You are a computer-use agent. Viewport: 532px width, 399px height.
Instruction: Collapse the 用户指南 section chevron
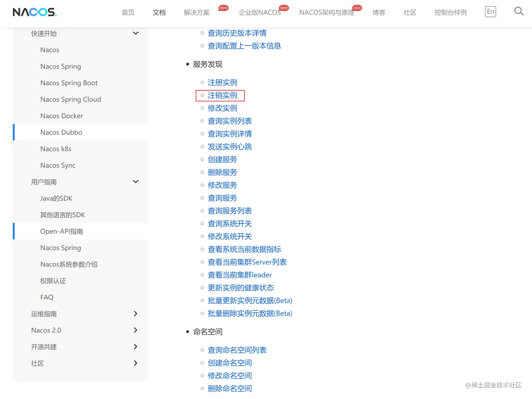(135, 182)
